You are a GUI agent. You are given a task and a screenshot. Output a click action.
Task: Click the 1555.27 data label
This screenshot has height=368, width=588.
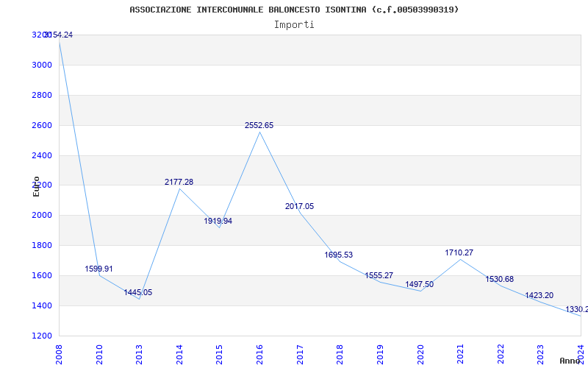click(x=379, y=275)
